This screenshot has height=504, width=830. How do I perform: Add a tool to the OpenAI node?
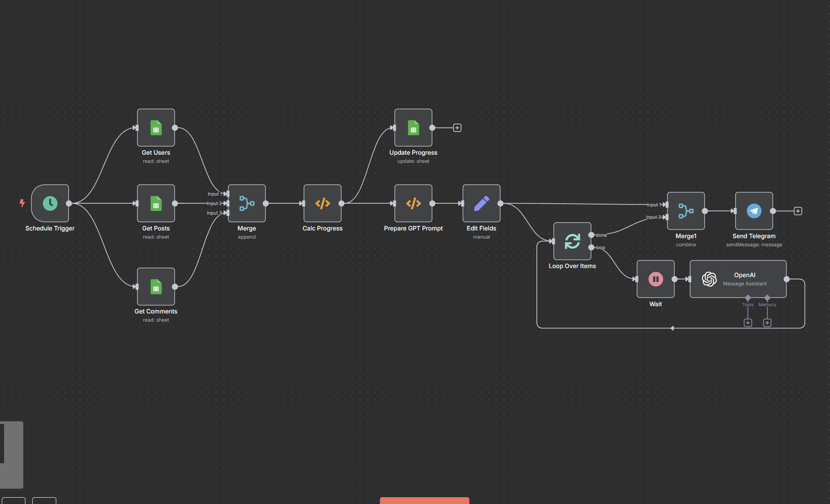pyautogui.click(x=748, y=323)
